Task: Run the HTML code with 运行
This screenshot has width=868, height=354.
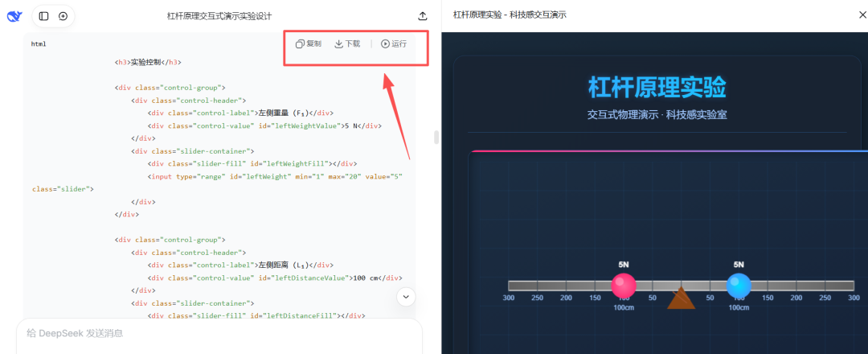Action: [394, 43]
